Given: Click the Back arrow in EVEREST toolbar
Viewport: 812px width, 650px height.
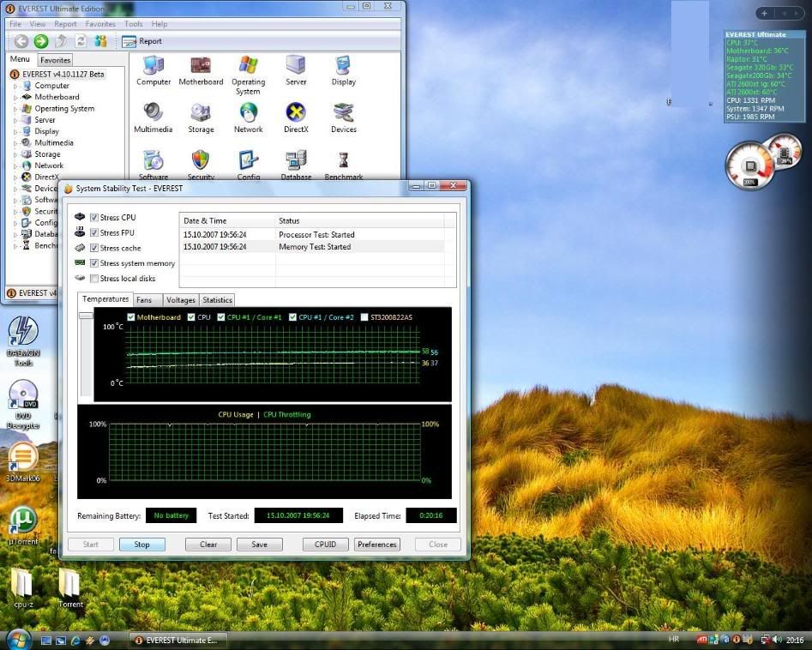Looking at the screenshot, I should [x=21, y=41].
